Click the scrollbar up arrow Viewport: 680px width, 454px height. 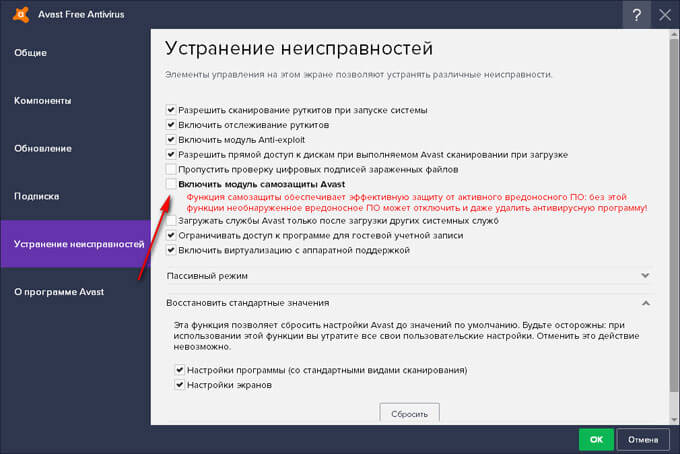[674, 34]
